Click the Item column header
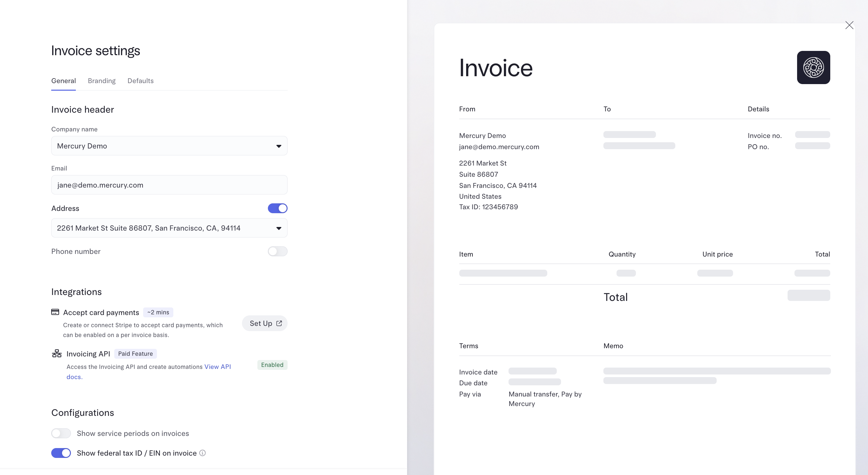 pyautogui.click(x=466, y=254)
